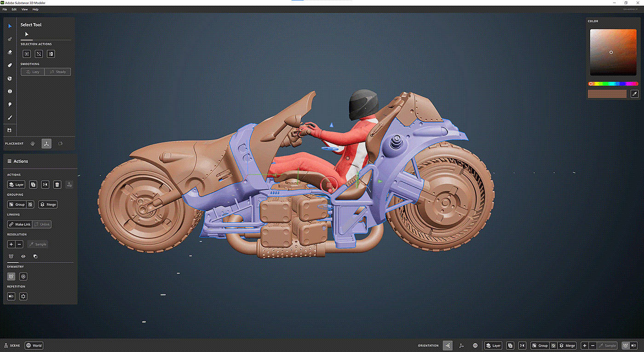The height and width of the screenshot is (352, 644).
Task: Click the eyedropper next to color swatch
Action: click(x=634, y=94)
